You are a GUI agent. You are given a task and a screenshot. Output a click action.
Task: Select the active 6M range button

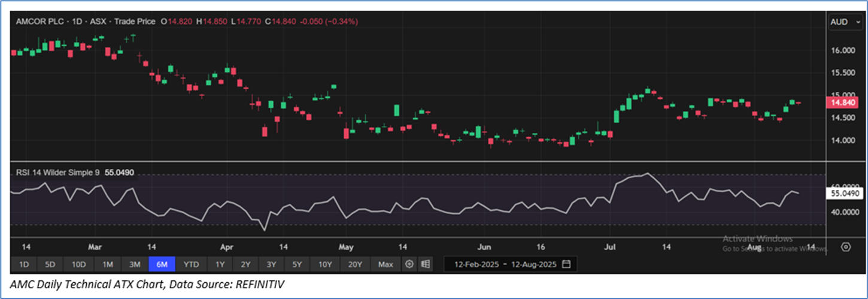coord(163,264)
